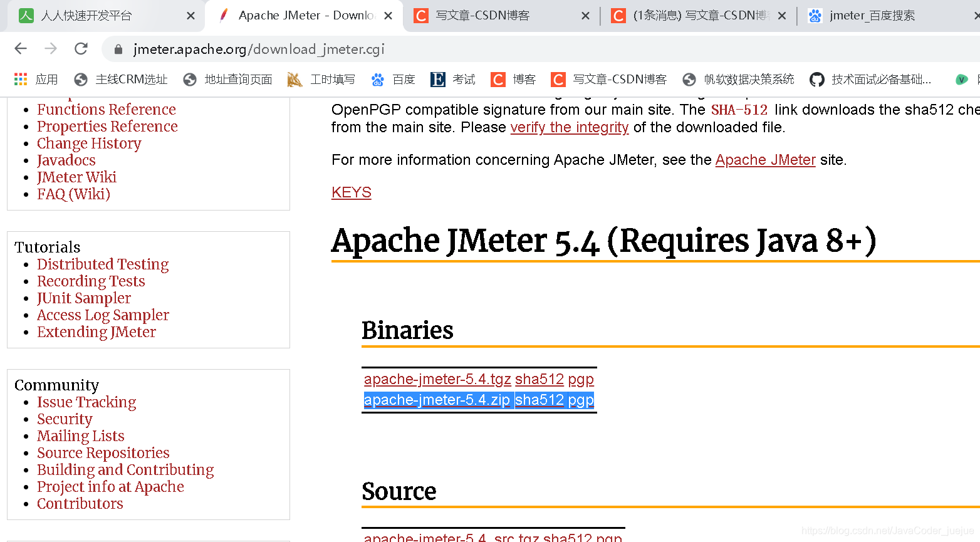Open the Javadocs link
The width and height of the screenshot is (980, 542).
point(66,160)
